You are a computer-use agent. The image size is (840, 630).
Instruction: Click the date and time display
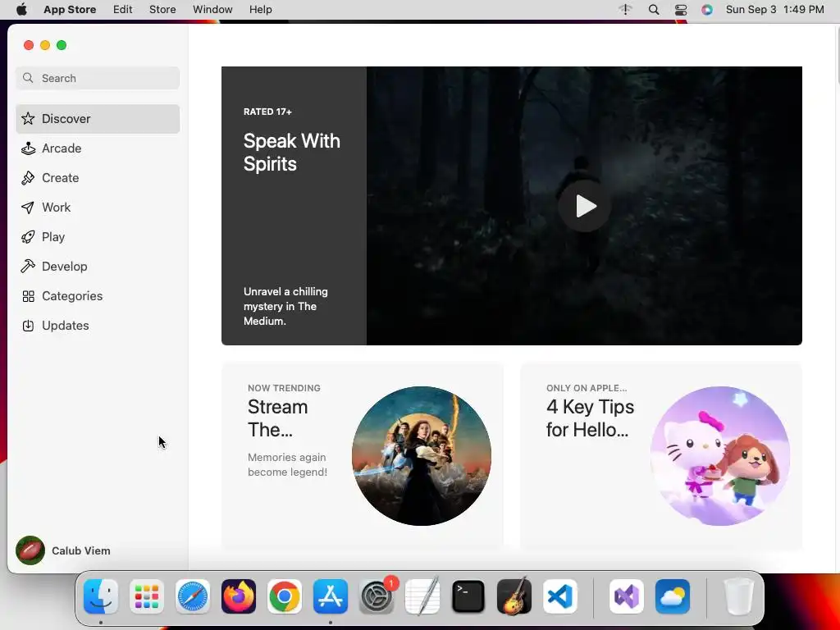(x=774, y=10)
